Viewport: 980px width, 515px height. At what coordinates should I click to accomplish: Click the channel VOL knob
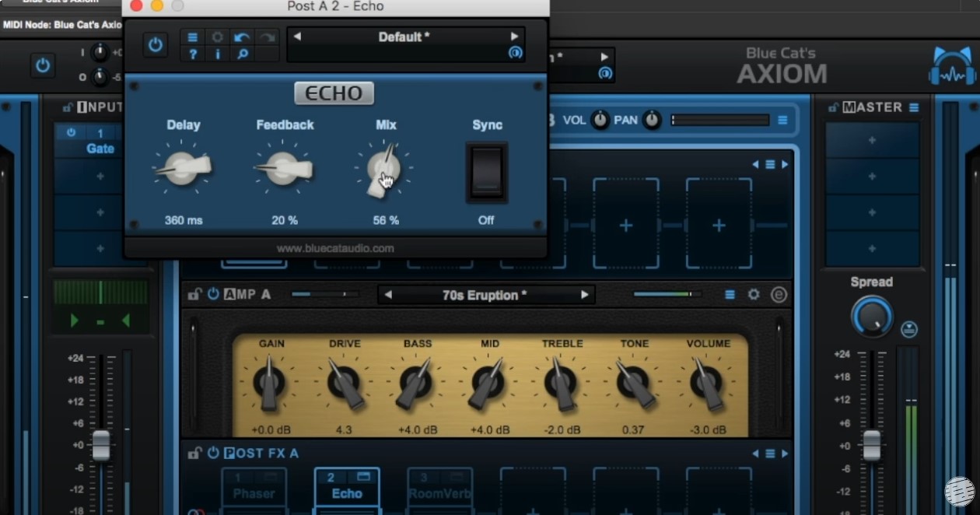(x=600, y=120)
